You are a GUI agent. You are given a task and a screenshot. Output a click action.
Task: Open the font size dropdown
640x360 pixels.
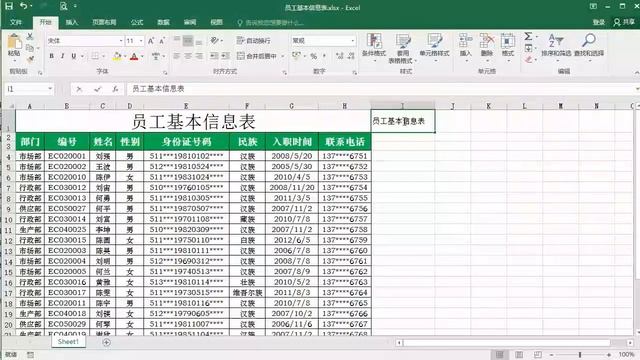click(141, 41)
